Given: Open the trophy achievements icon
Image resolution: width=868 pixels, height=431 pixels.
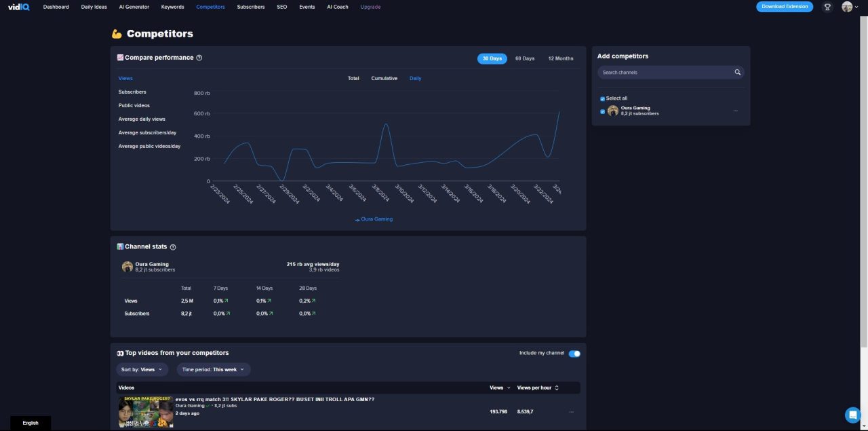Looking at the screenshot, I should [x=827, y=7].
